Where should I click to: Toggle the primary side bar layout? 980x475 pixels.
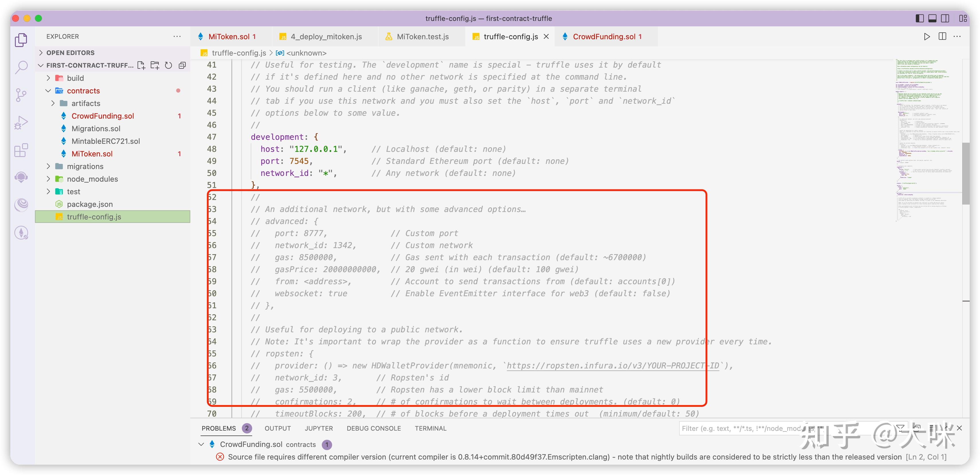coord(920,18)
